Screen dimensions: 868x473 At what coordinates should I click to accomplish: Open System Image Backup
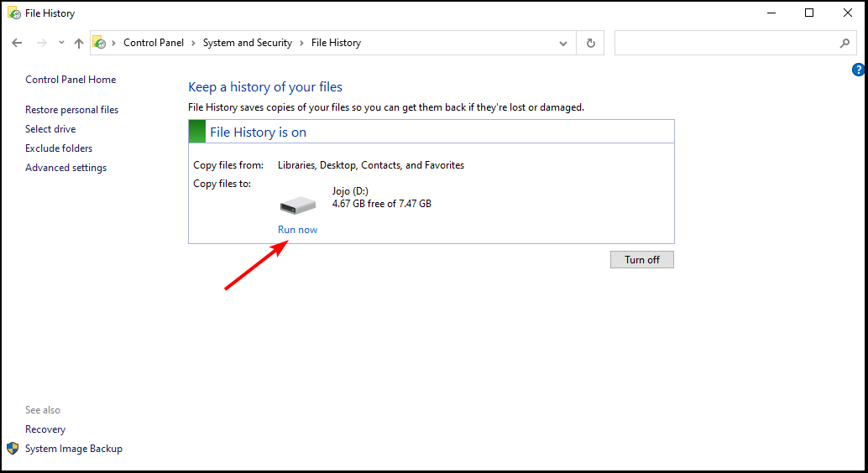[x=74, y=449]
